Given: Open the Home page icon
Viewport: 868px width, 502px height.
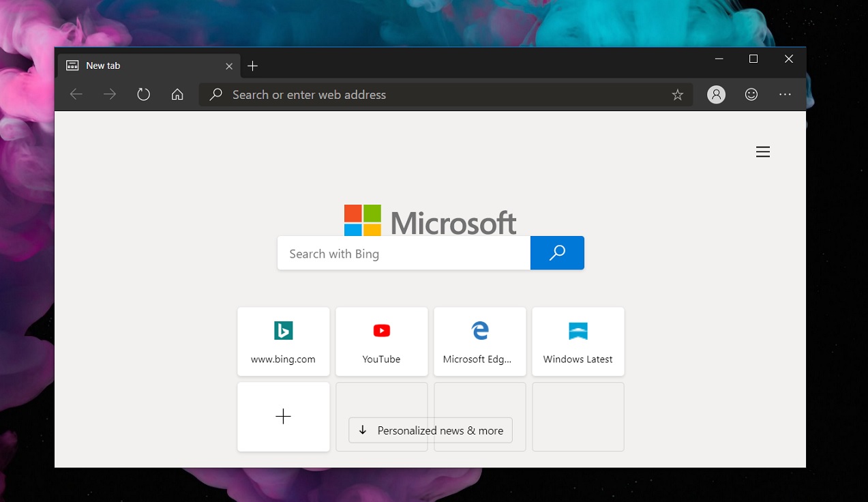Looking at the screenshot, I should pos(177,94).
